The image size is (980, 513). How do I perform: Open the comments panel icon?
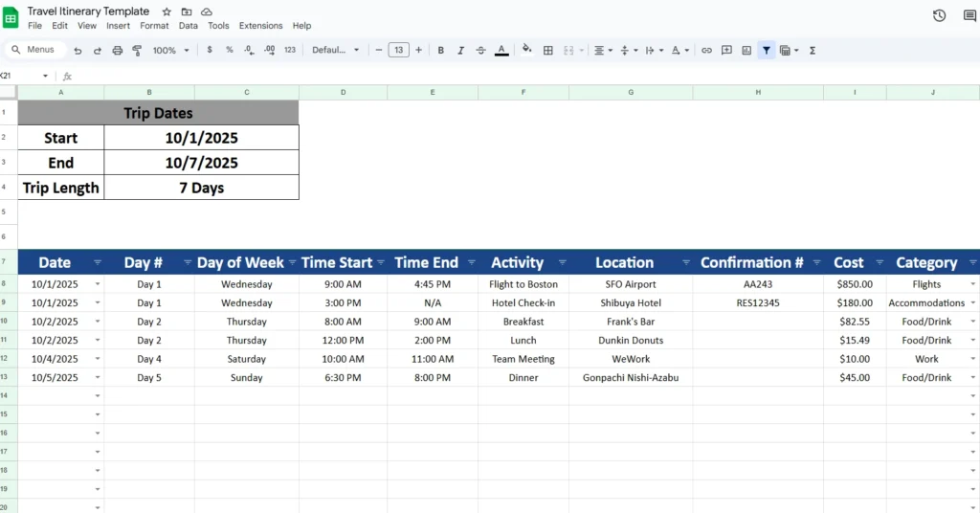(970, 15)
